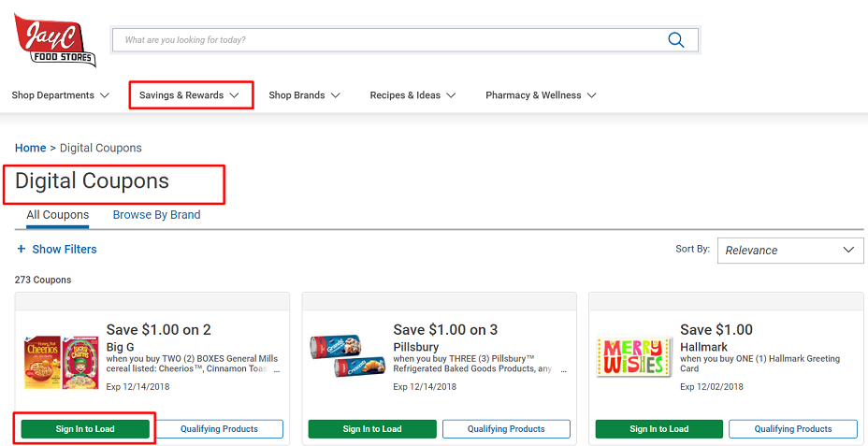Viewport: 868px width, 446px height.
Task: Open the Savings & Rewards dropdown
Action: pyautogui.click(x=189, y=95)
